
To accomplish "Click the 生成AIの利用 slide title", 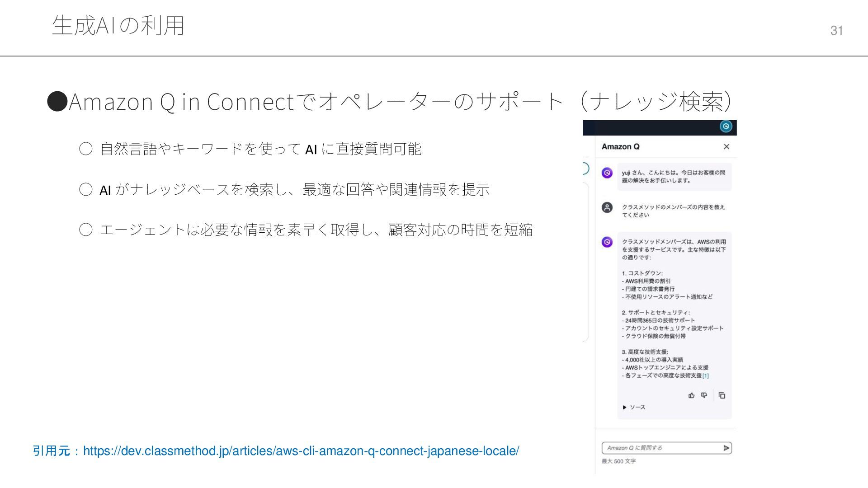I will [x=118, y=25].
